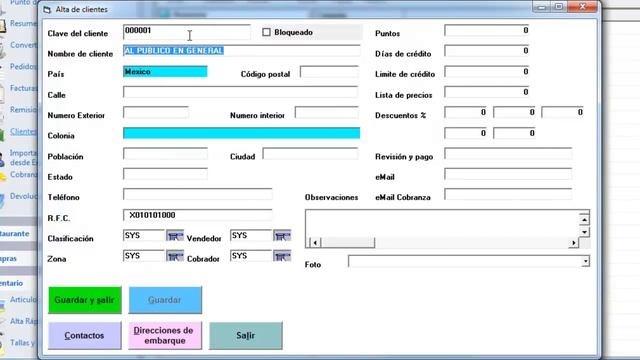Open the Clasificación lookup icon
Image resolution: width=640 pixels, height=360 pixels.
click(x=175, y=236)
